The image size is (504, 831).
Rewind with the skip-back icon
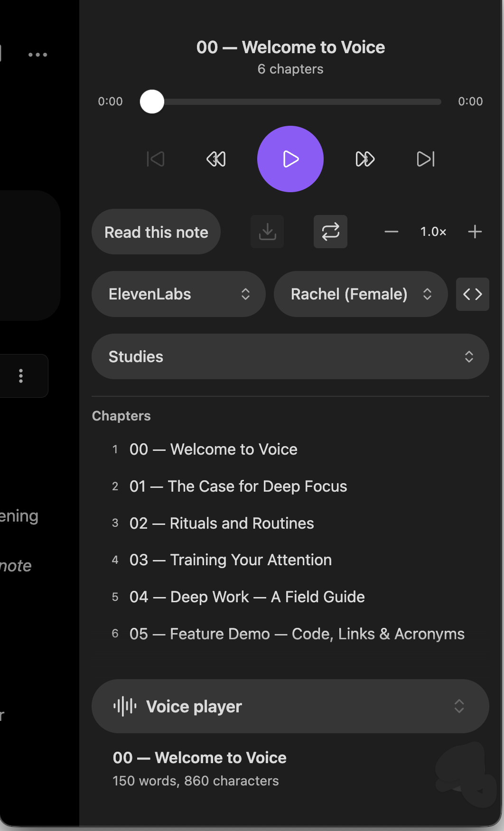click(216, 159)
